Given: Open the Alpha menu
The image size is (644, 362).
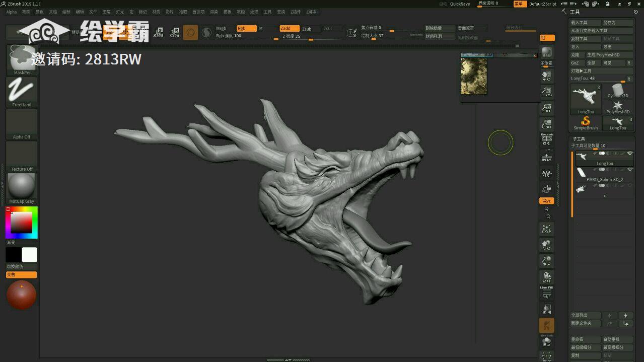Looking at the screenshot, I should 11,12.
